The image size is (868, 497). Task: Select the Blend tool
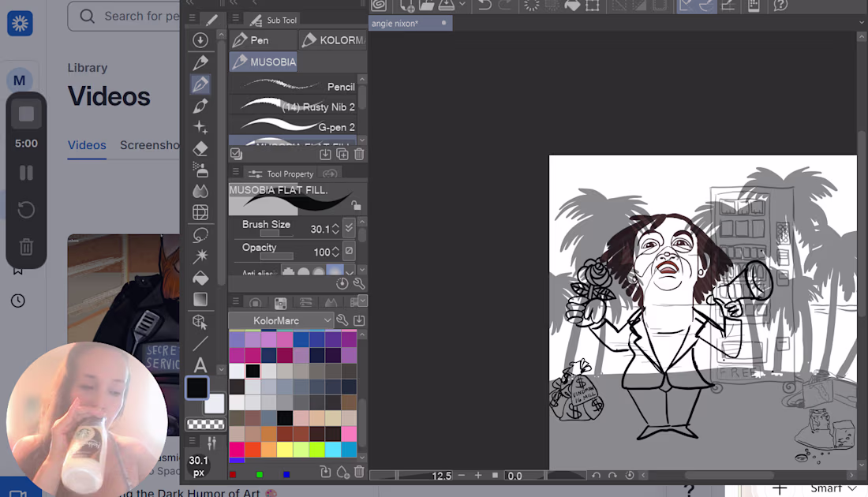click(200, 191)
